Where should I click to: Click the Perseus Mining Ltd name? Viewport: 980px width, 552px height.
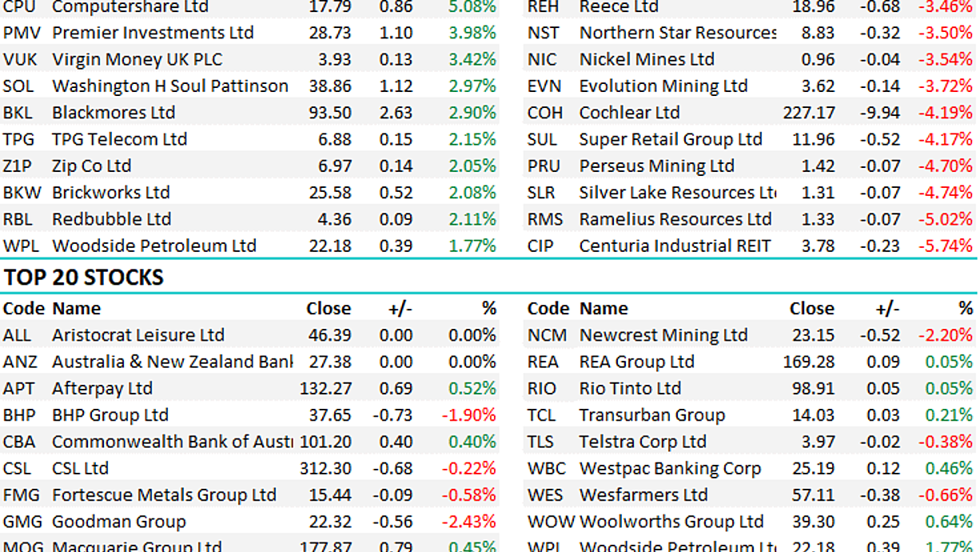[656, 166]
